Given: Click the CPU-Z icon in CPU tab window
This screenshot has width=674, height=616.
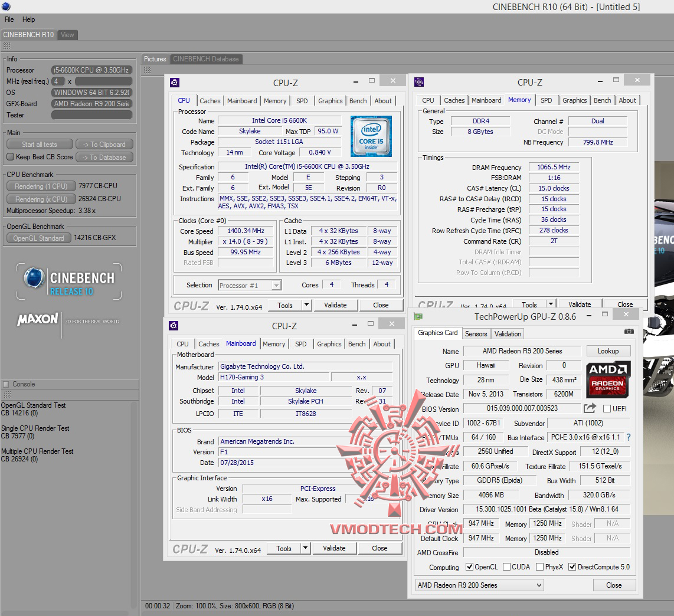Looking at the screenshot, I should [175, 83].
